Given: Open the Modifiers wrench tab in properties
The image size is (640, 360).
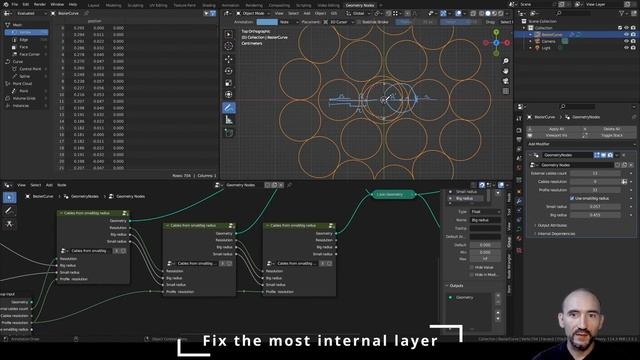Looking at the screenshot, I should pos(519,201).
